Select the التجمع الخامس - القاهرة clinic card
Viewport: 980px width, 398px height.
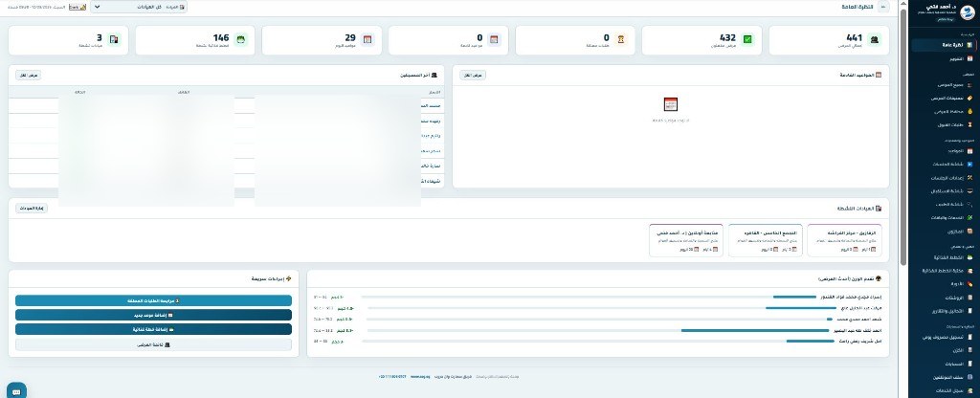[766, 240]
